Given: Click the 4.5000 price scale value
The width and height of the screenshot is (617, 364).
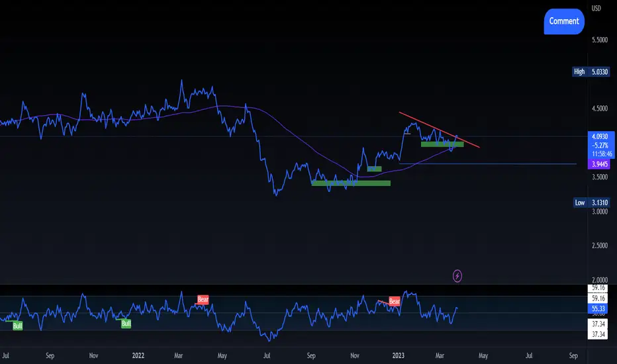Looking at the screenshot, I should coord(600,109).
